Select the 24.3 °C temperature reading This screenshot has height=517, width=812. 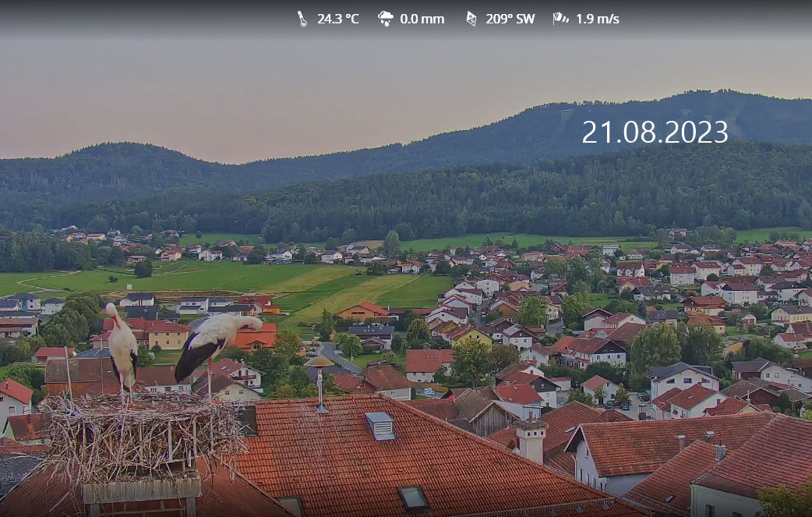[337, 19]
